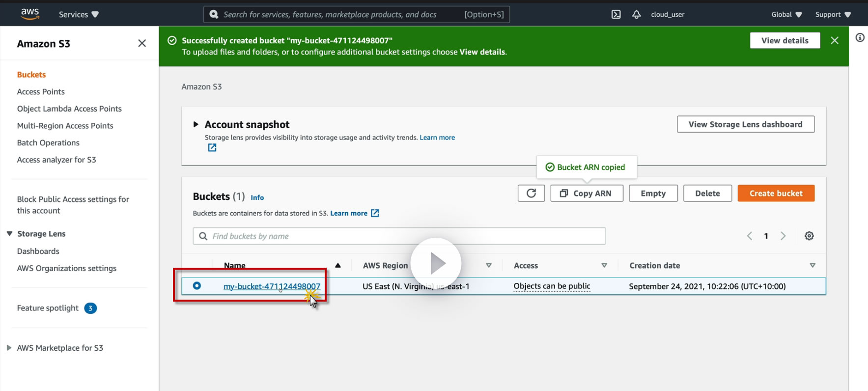Viewport: 868px width, 391px height.
Task: Open Batch Operations
Action: (48, 143)
